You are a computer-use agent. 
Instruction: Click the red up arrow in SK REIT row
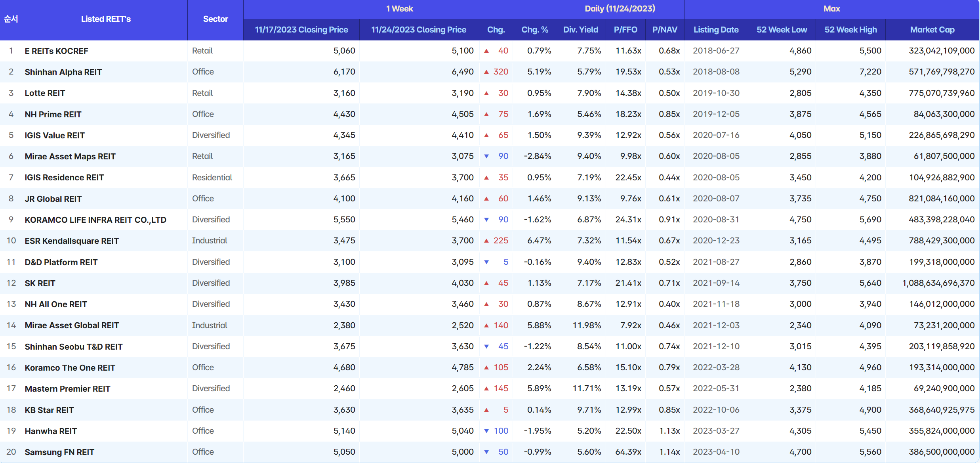point(486,283)
